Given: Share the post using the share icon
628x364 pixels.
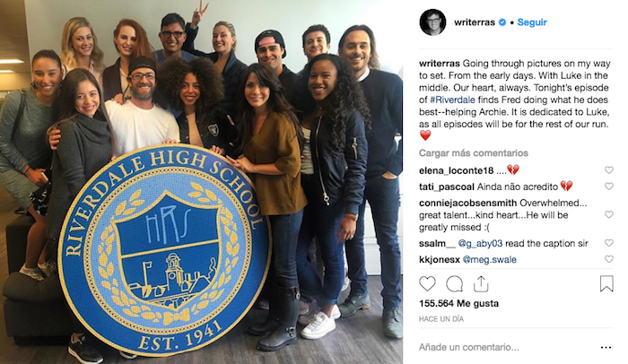Looking at the screenshot, I should pyautogui.click(x=481, y=284).
